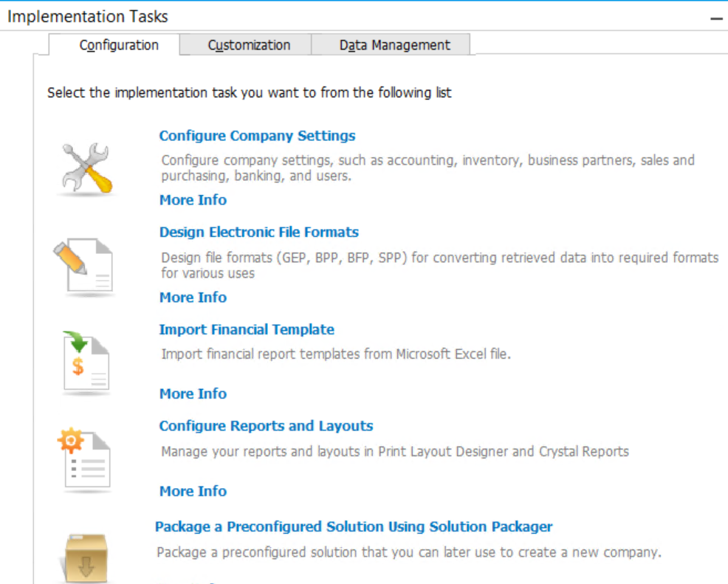Click More Info under Design Electronic File Formats
This screenshot has width=728, height=584.
193,298
